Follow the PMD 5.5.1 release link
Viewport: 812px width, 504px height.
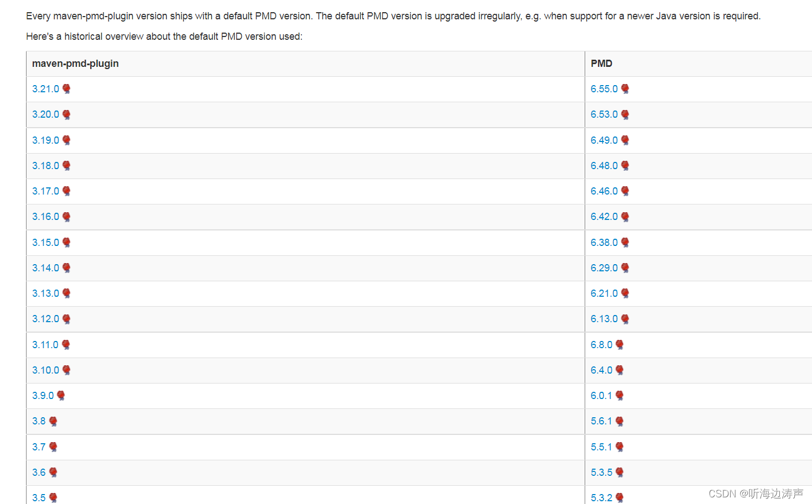(601, 447)
